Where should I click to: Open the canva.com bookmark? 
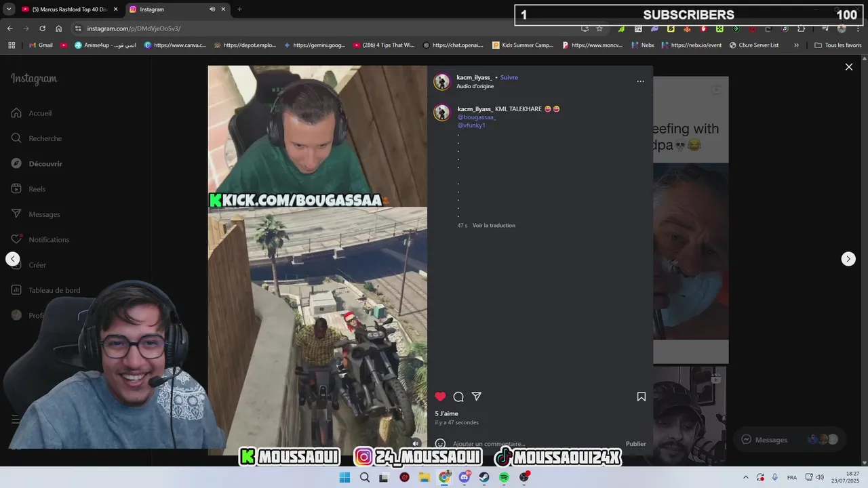pyautogui.click(x=175, y=45)
